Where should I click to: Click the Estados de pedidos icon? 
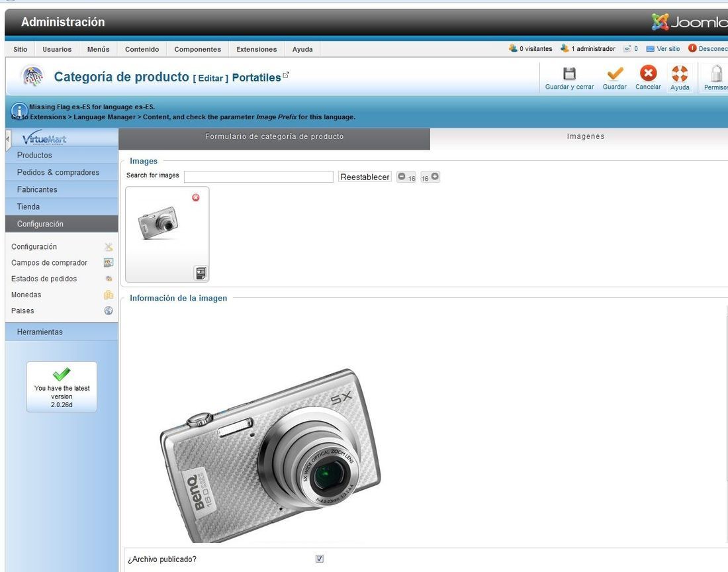tap(109, 279)
